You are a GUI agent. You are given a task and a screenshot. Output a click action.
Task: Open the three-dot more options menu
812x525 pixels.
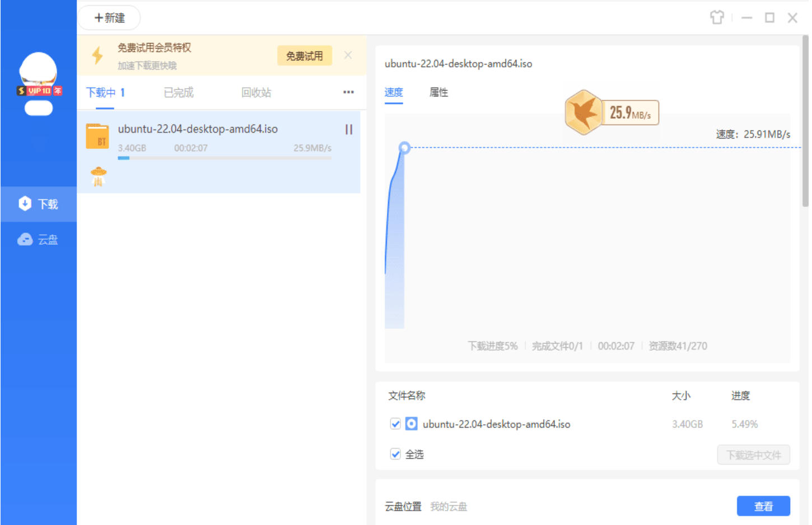(348, 92)
